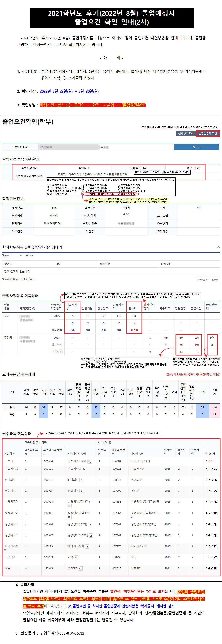Click the lookup icon beside 대가길라잡이

tap(87, 546)
